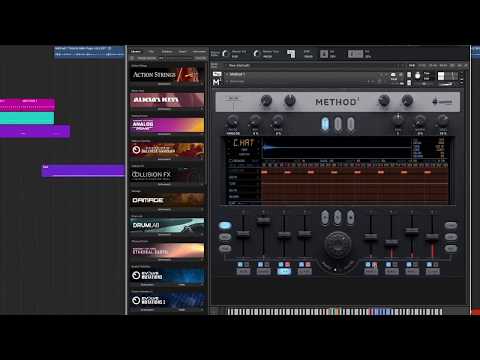
Task: Toggle the metronome icon in Kontakt header
Action: pos(291,54)
